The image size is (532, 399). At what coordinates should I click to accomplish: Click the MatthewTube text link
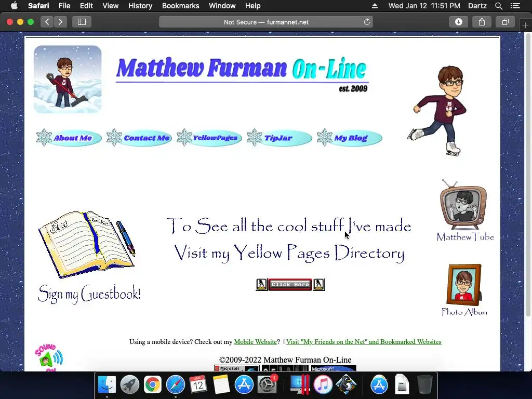tap(465, 237)
